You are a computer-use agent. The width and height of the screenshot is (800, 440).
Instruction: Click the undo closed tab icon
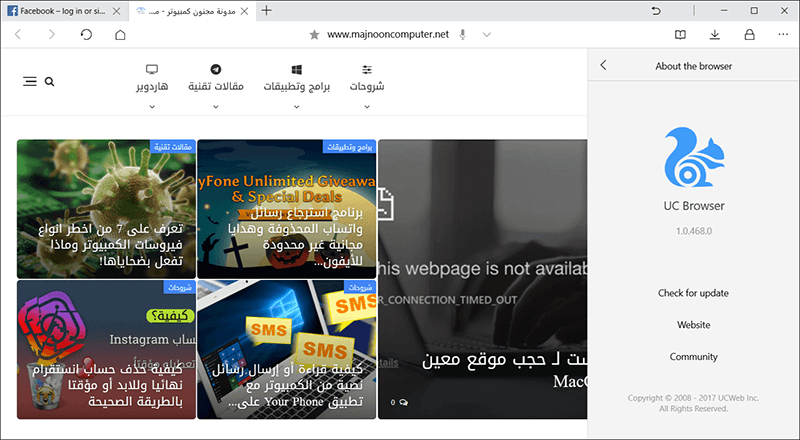656,10
